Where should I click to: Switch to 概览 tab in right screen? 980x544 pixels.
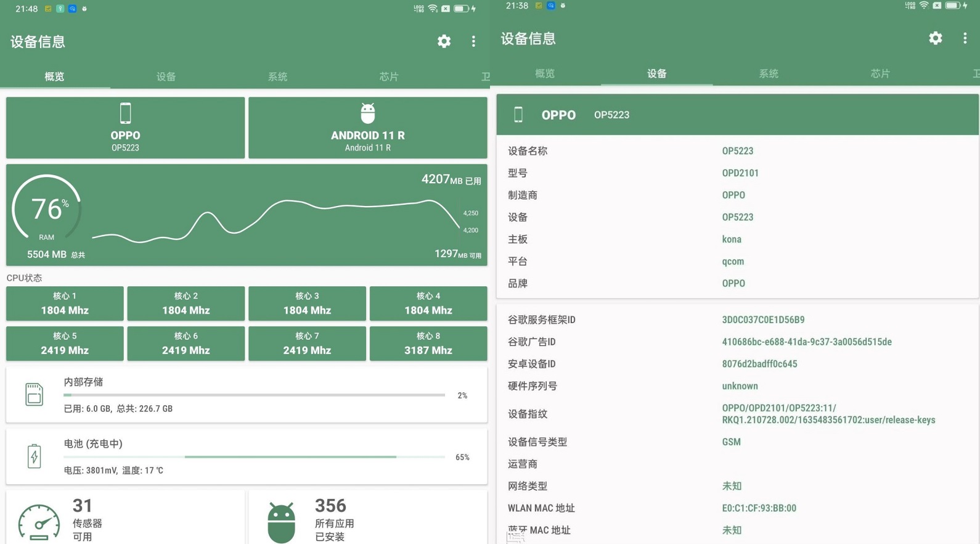pyautogui.click(x=545, y=73)
